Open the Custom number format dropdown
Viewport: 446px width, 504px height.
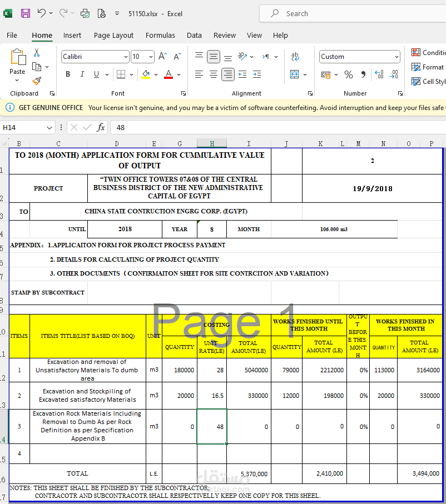397,57
